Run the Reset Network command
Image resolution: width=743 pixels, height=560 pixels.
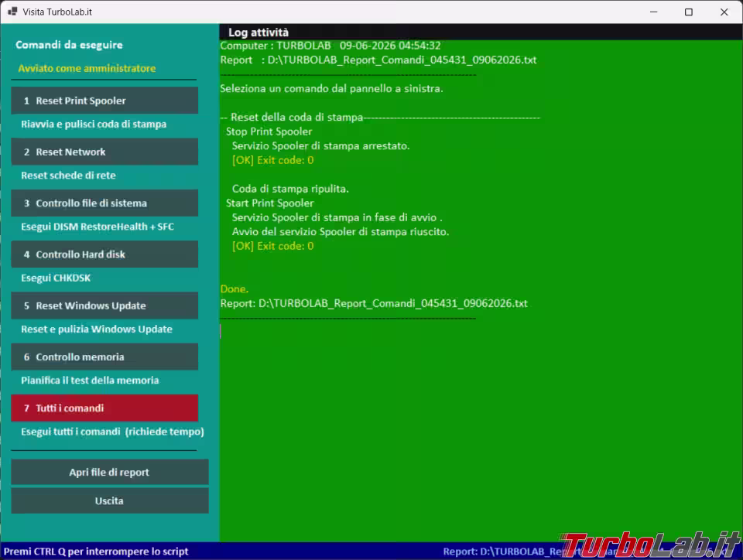pyautogui.click(x=104, y=152)
